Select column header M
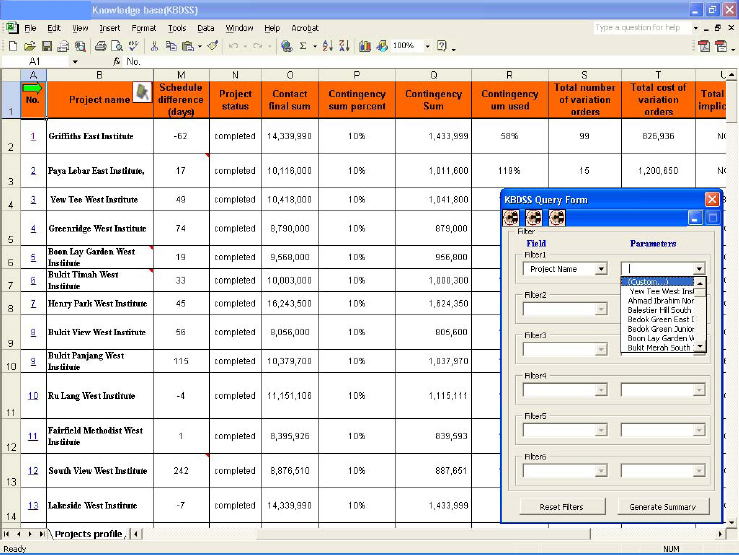Image resolution: width=739 pixels, height=555 pixels. point(181,75)
